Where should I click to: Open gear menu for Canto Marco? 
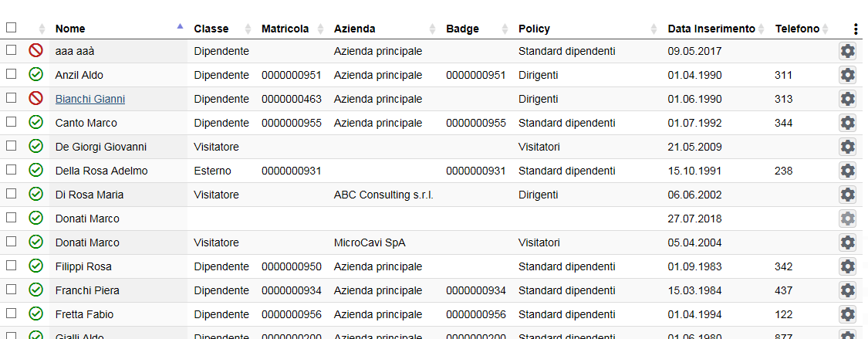click(847, 123)
